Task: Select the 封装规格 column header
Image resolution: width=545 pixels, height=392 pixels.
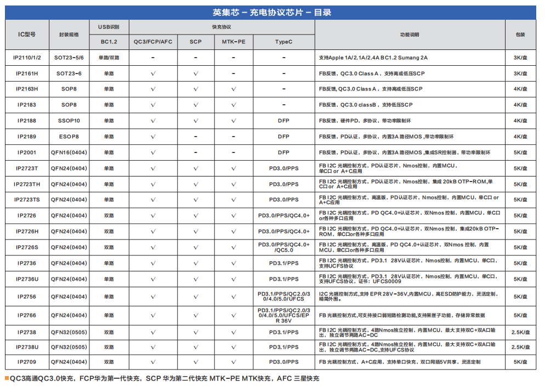Action: pos(69,35)
